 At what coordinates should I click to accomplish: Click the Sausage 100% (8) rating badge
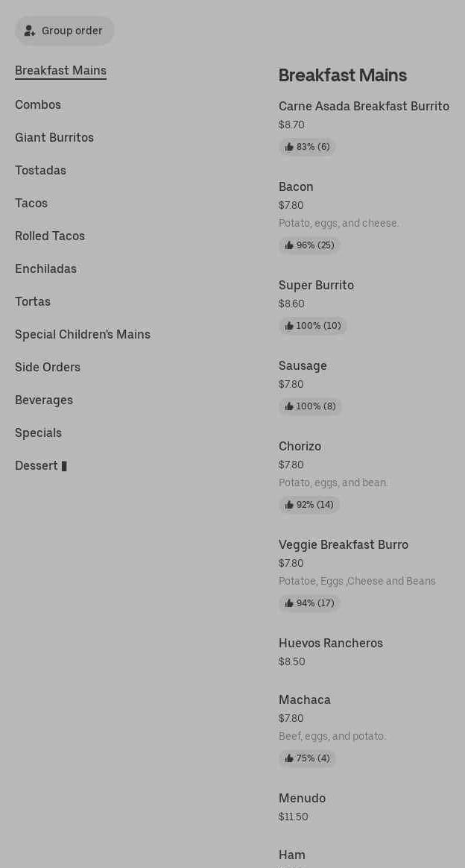coord(310,406)
